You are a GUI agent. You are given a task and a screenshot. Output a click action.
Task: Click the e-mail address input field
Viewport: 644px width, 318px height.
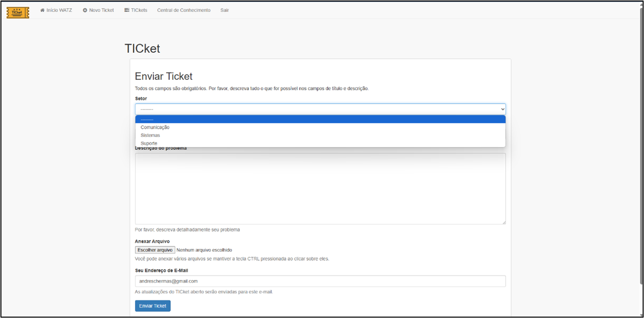tap(320, 281)
